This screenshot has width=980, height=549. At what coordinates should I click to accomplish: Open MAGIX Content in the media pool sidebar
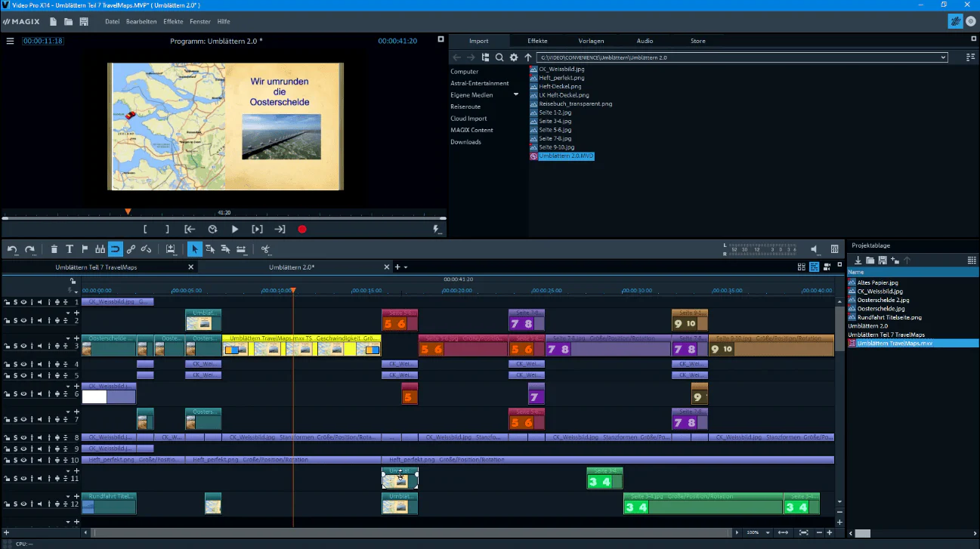click(471, 131)
